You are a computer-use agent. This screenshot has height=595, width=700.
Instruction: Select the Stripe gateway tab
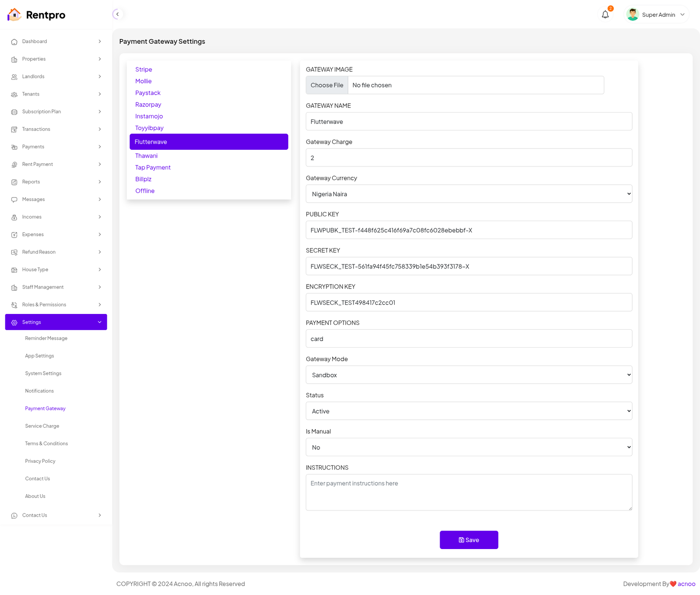(143, 70)
